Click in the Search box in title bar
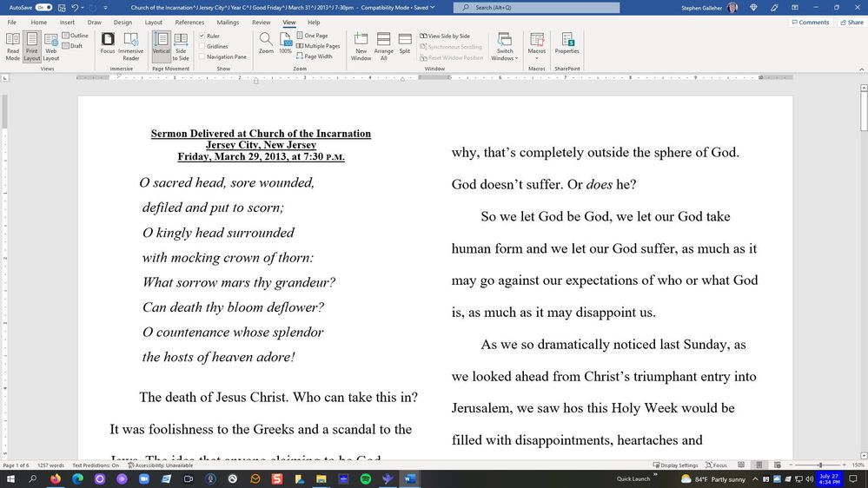The image size is (868, 488). pos(537,8)
